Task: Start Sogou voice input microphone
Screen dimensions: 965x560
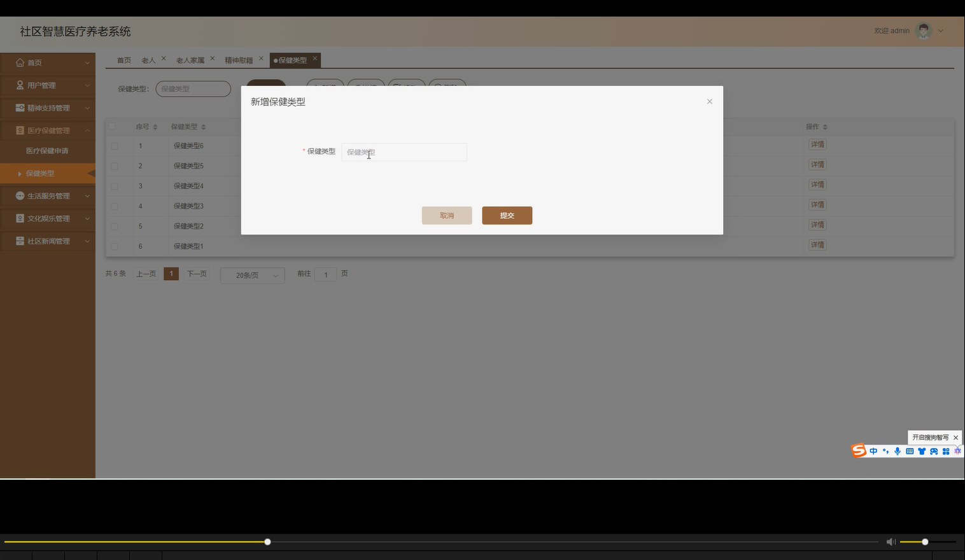Action: click(x=898, y=451)
